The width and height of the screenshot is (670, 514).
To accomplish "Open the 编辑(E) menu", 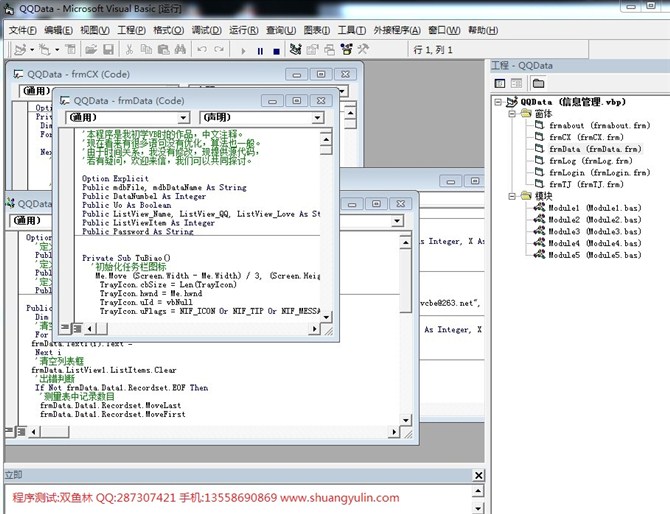I will pos(59,30).
